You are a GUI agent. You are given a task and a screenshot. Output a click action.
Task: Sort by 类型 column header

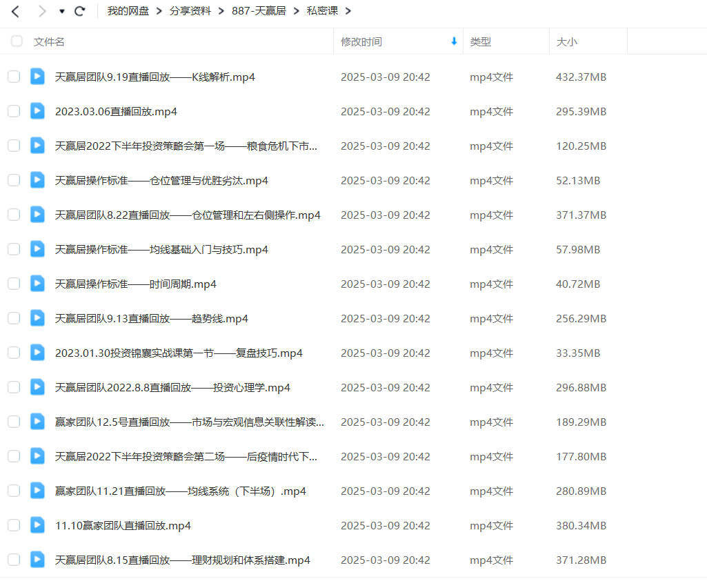click(x=480, y=42)
